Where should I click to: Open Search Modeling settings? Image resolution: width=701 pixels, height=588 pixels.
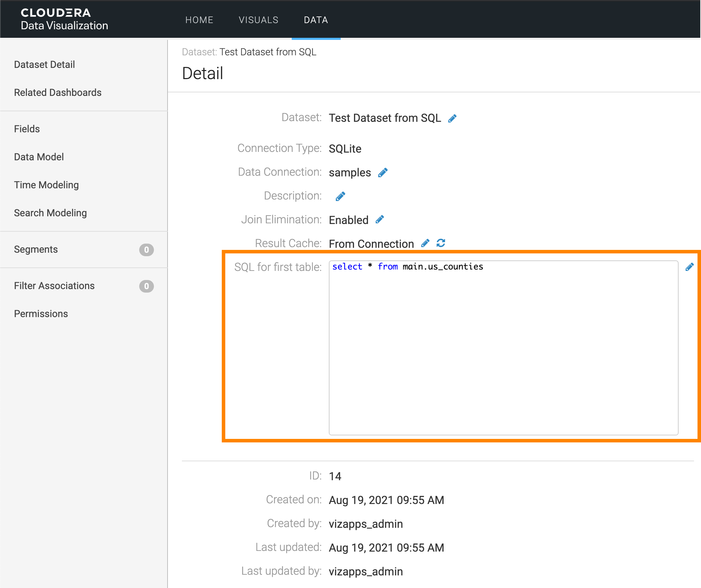[50, 213]
